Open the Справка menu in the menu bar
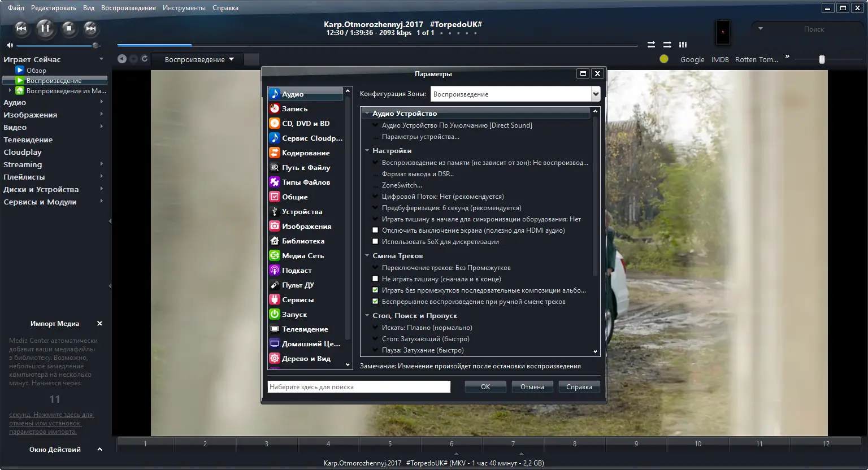Viewport: 868px width, 470px height. [x=225, y=8]
